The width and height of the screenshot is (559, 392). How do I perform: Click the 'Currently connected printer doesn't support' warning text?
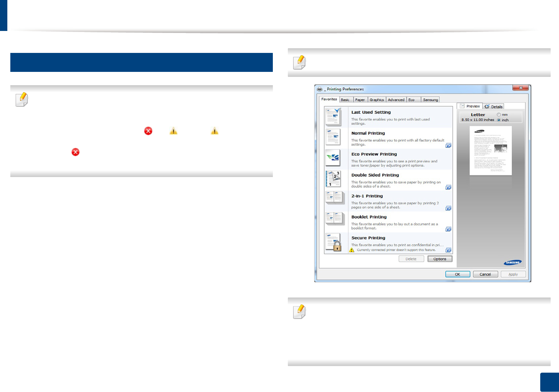396,250
